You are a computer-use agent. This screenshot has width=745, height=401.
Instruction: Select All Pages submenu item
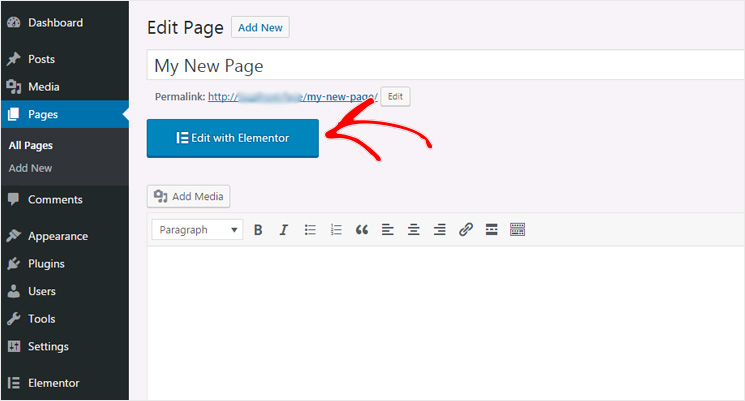point(30,145)
